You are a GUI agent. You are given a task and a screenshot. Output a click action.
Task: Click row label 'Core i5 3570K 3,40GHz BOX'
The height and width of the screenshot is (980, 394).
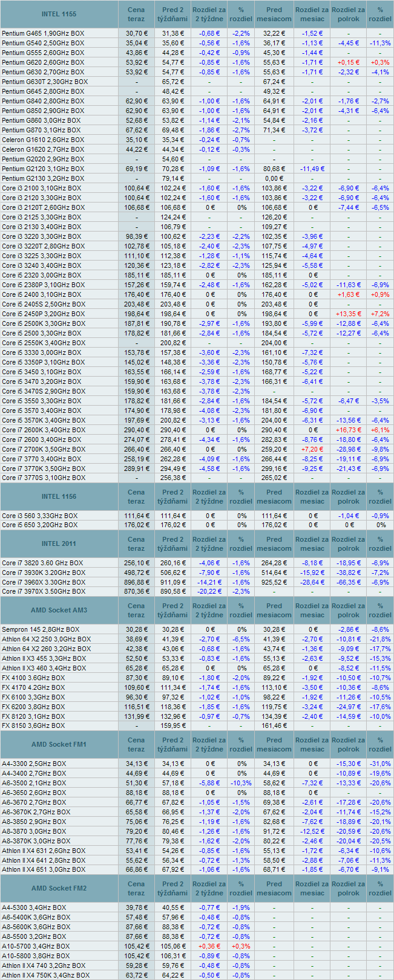[44, 420]
